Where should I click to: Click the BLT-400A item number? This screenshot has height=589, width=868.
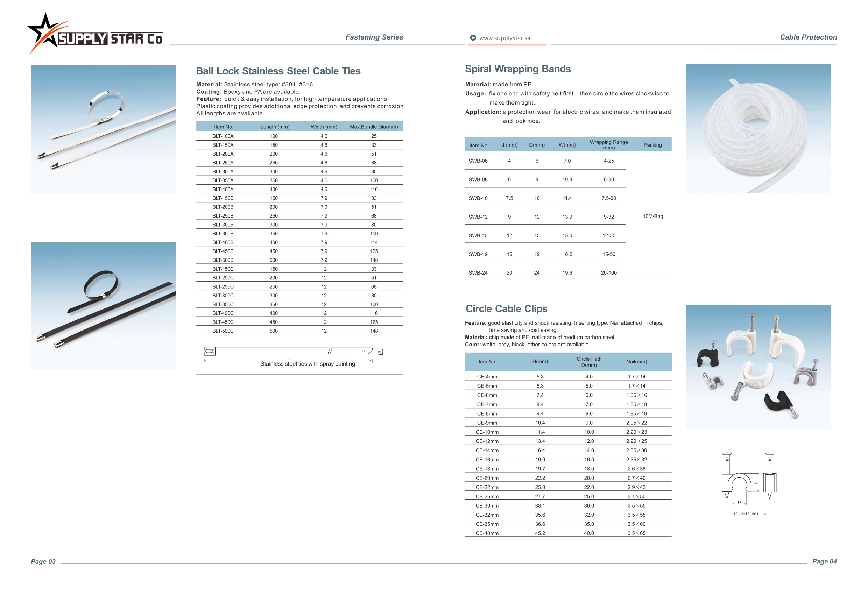click(x=223, y=189)
